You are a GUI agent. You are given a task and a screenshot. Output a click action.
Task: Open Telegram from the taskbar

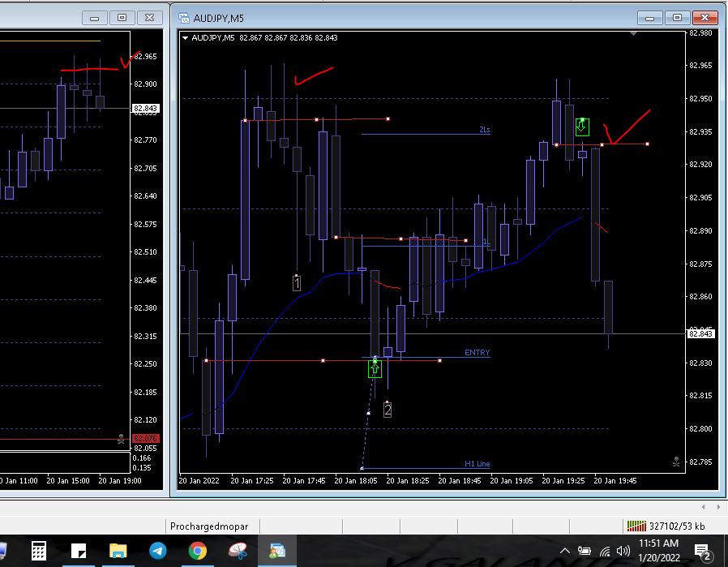pos(158,552)
